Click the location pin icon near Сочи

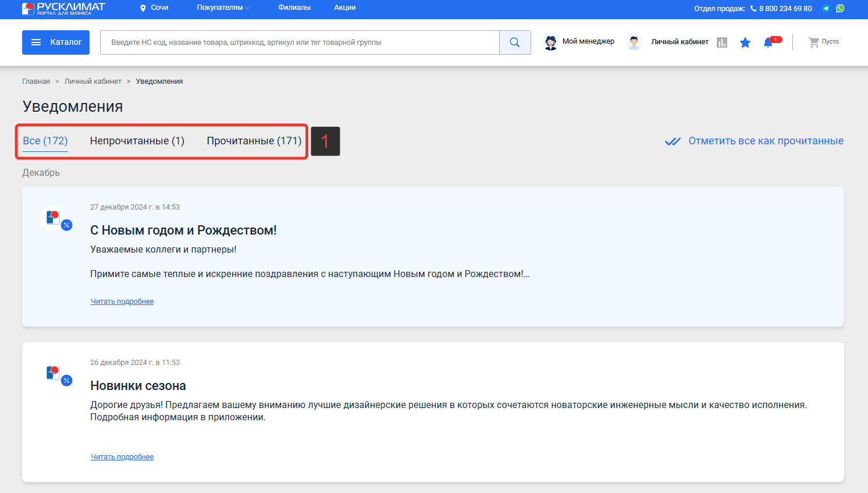click(x=143, y=8)
